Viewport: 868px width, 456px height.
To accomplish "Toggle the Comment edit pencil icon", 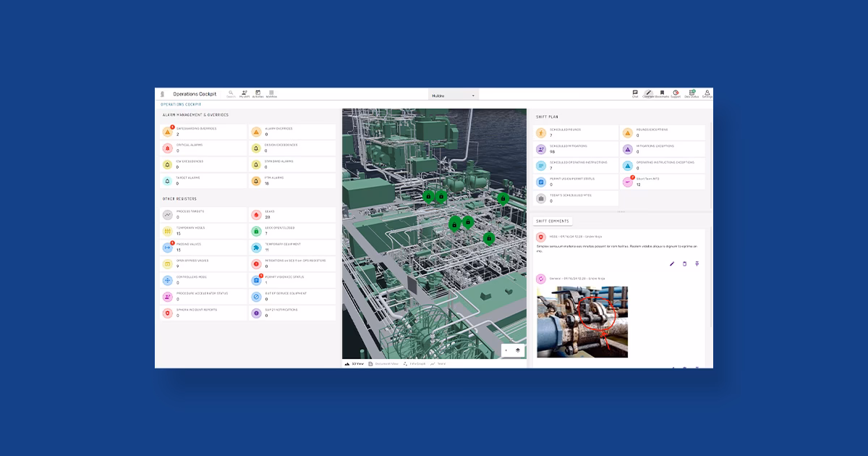I will [672, 264].
